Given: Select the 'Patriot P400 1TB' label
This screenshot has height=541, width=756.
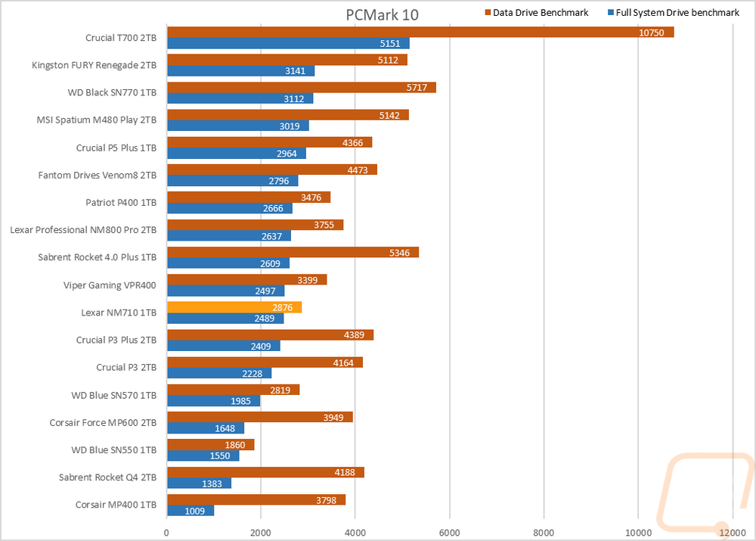Looking at the screenshot, I should (x=121, y=203).
